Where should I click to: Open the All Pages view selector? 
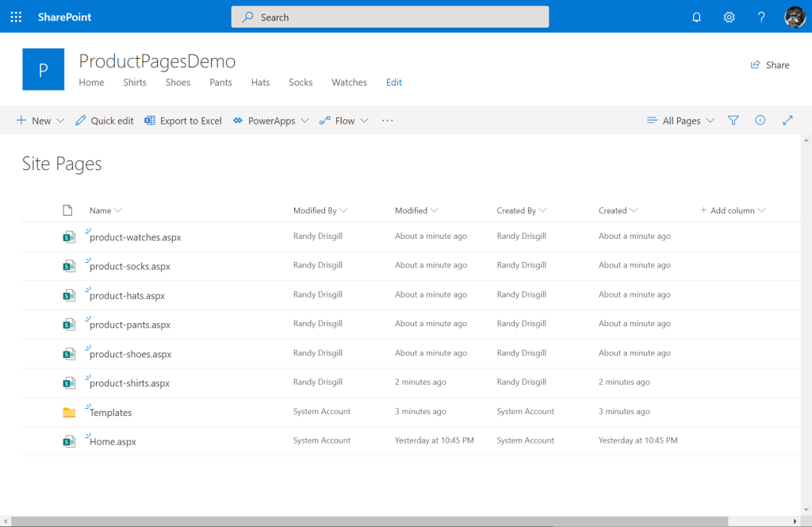pyautogui.click(x=680, y=121)
